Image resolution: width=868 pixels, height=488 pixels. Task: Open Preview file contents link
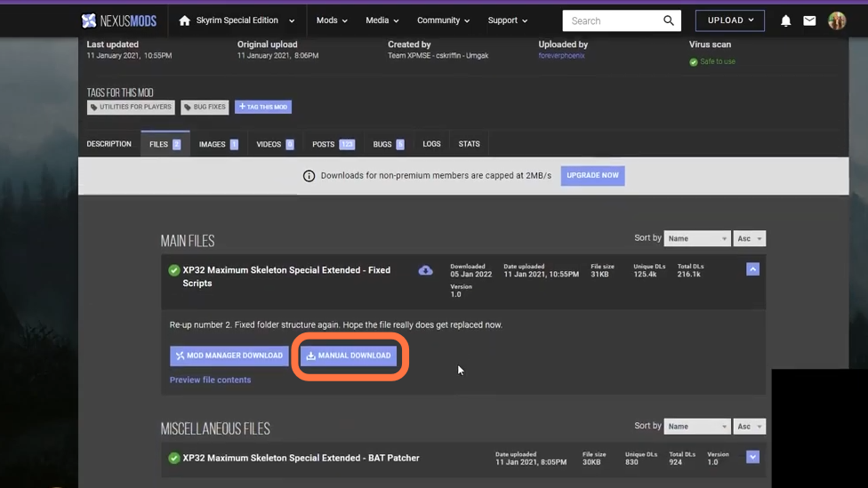(211, 380)
